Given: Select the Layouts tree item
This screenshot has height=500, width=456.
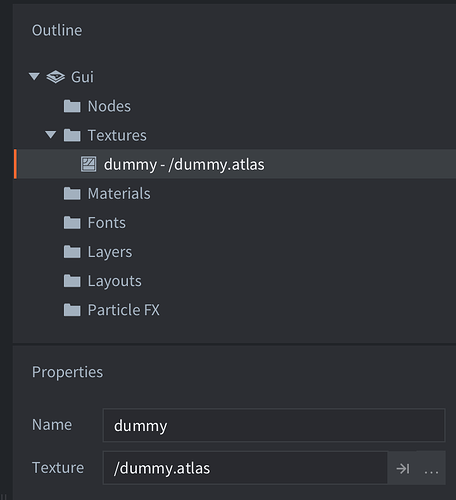Looking at the screenshot, I should click(x=235, y=281).
